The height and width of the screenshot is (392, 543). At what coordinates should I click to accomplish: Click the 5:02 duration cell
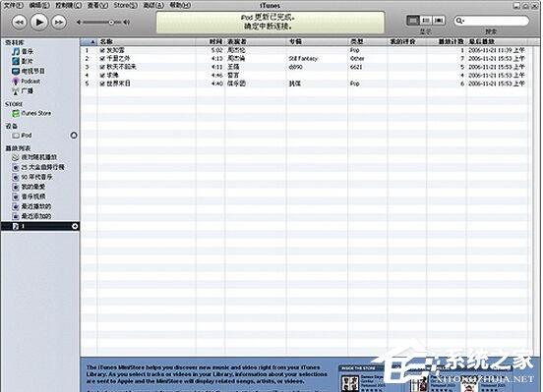216,50
